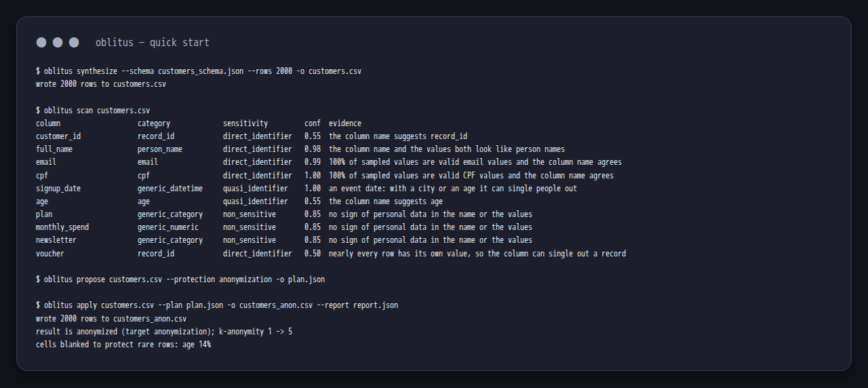Viewport: 868px width, 388px height.
Task: Click 'non_sensitive' in the monthly_spend row
Action: (250, 227)
